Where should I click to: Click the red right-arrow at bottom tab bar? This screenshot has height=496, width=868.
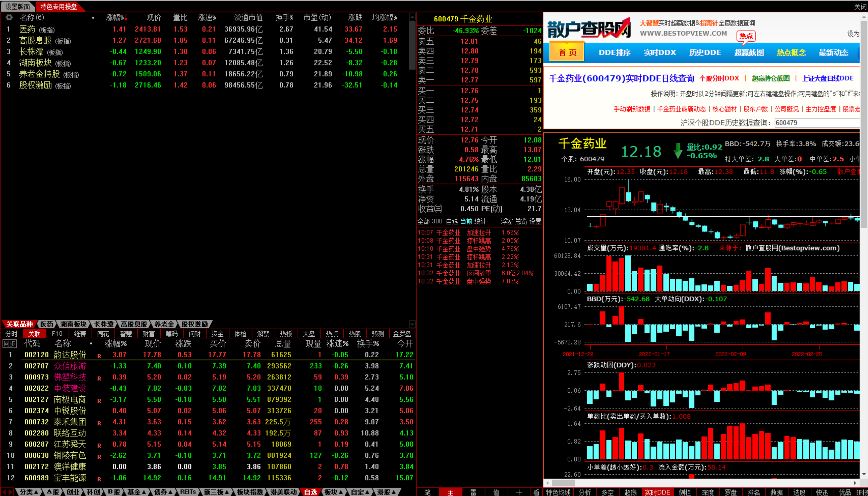[10, 492]
